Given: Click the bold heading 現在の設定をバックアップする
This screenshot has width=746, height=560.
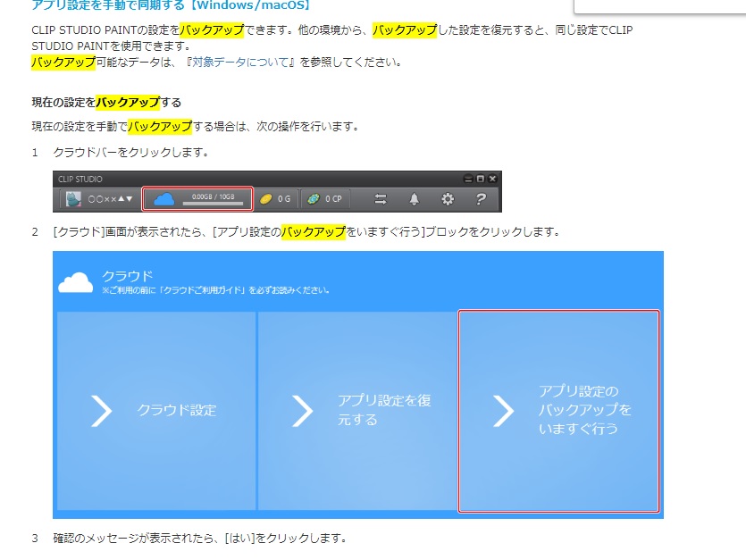Looking at the screenshot, I should click(x=106, y=103).
